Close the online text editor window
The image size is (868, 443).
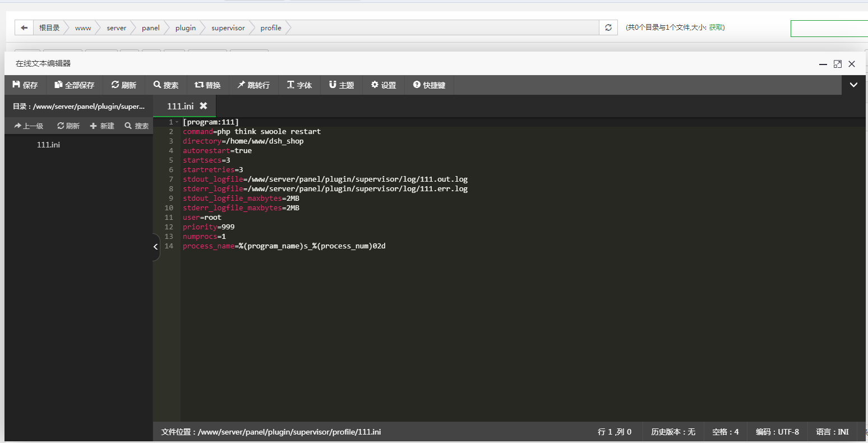pyautogui.click(x=852, y=64)
